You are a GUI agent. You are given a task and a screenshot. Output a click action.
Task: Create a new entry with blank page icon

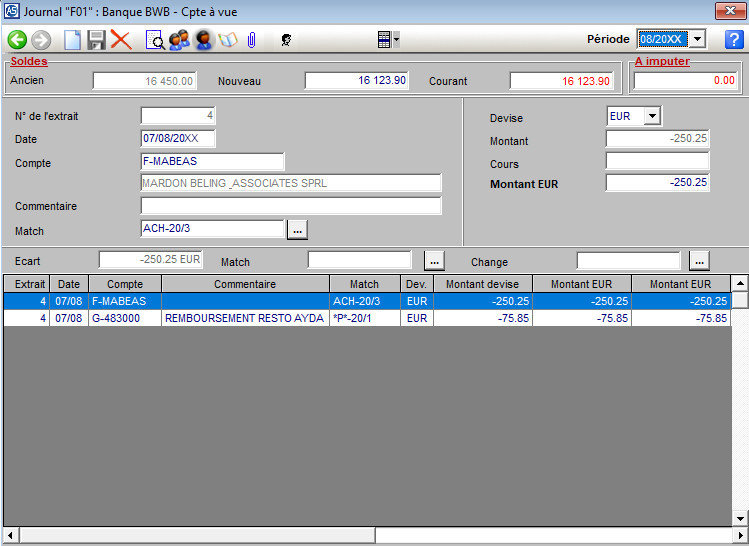72,40
